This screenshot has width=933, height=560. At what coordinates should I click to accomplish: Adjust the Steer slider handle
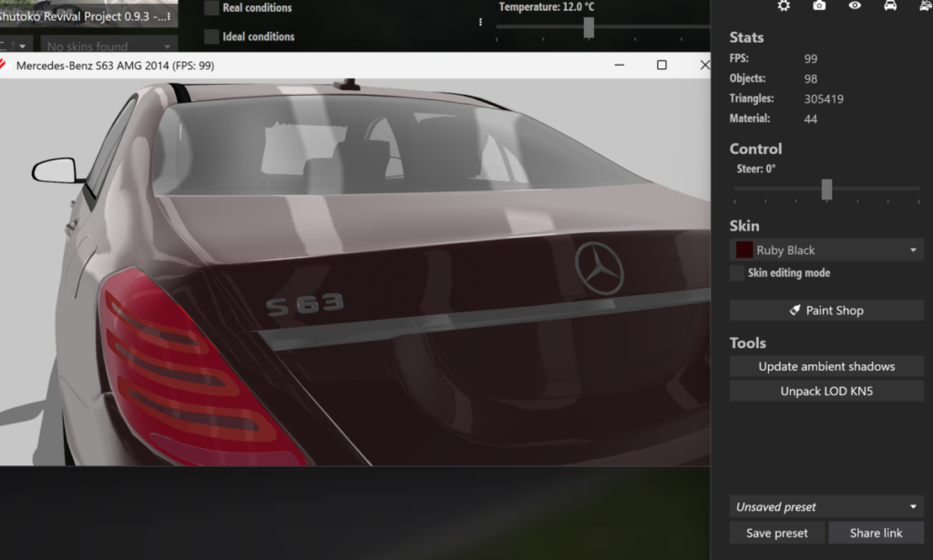point(826,189)
